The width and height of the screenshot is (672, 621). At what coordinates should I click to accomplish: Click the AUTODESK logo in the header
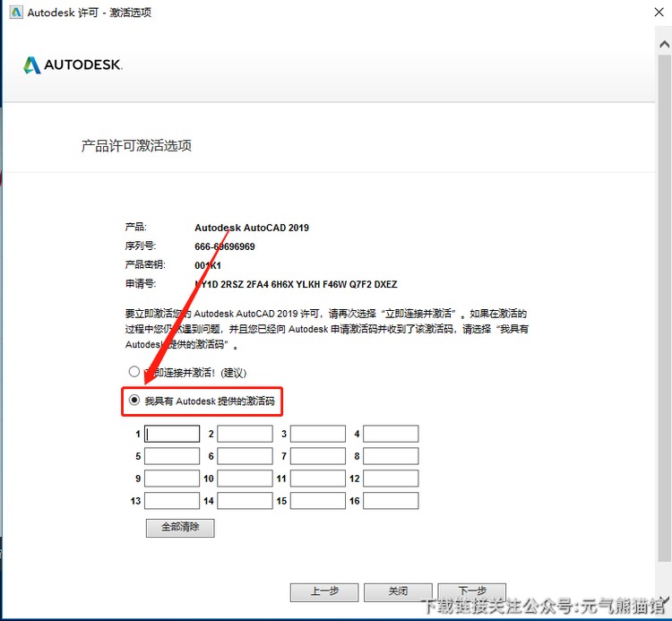(x=73, y=65)
